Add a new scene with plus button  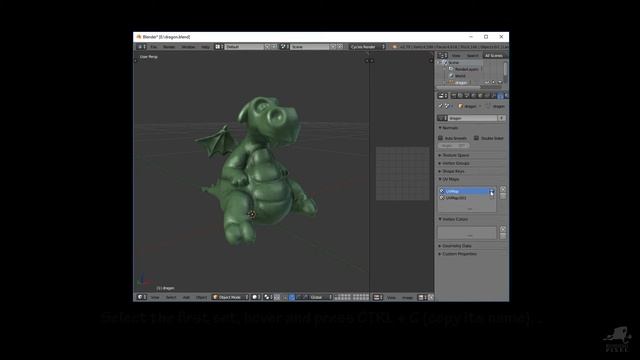point(333,47)
